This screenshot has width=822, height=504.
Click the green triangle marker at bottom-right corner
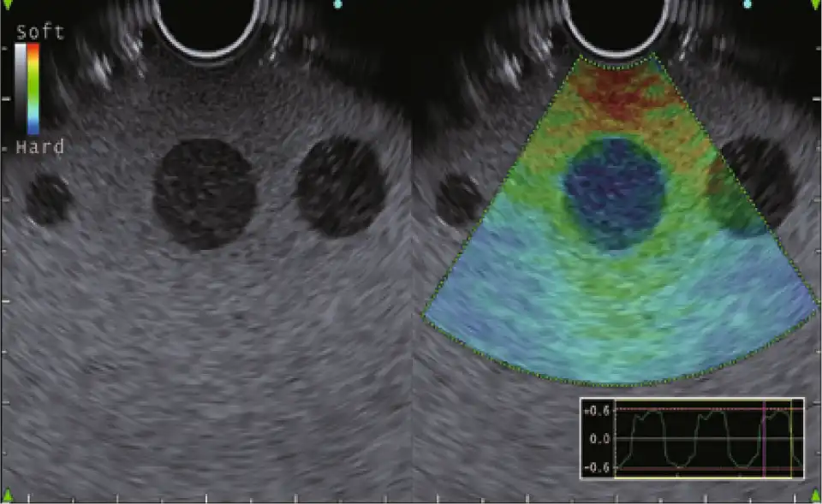tap(813, 495)
